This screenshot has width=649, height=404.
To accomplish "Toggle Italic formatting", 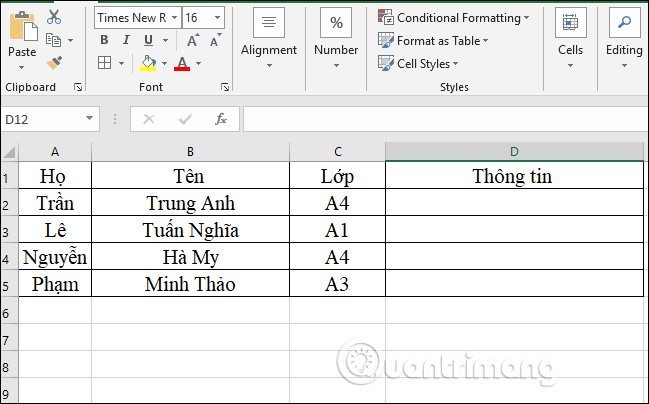I will pos(126,40).
